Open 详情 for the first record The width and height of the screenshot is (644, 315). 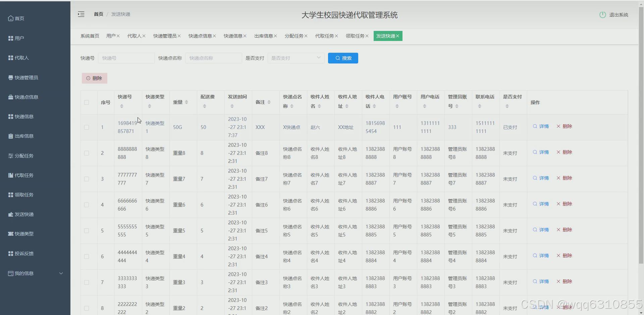coord(540,126)
